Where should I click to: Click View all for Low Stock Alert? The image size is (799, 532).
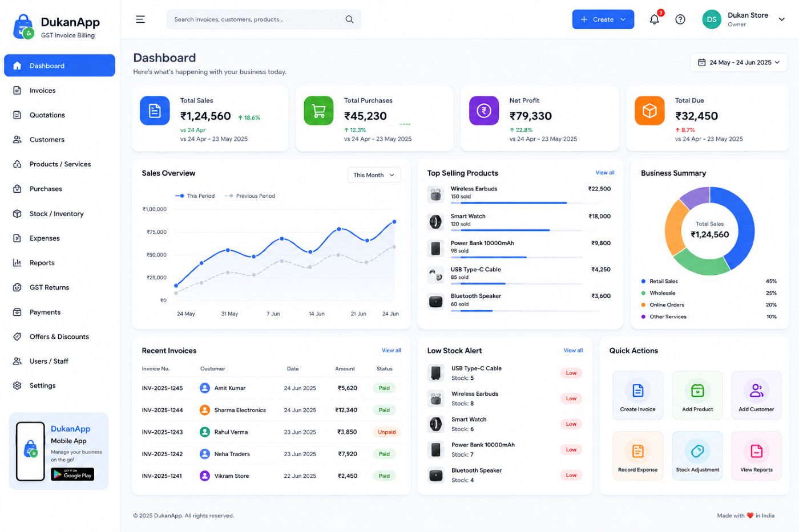(573, 351)
